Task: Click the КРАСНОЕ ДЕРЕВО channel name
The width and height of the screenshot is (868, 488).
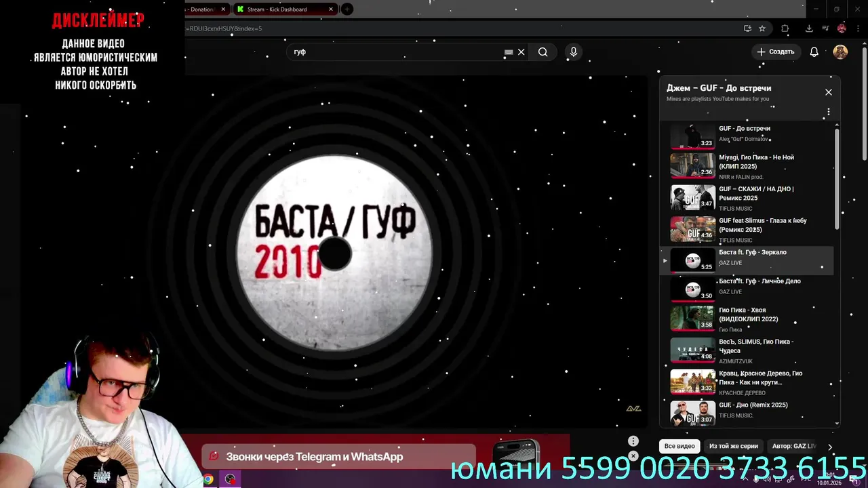Action: click(x=742, y=393)
